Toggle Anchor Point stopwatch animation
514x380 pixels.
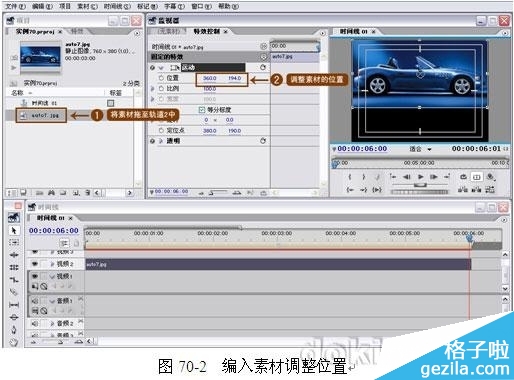tap(161, 130)
